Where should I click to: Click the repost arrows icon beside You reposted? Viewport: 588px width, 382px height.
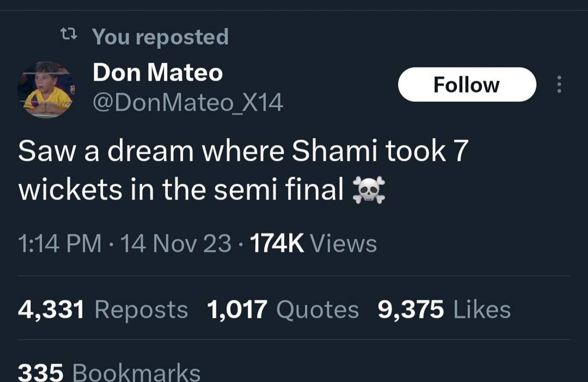[x=70, y=34]
